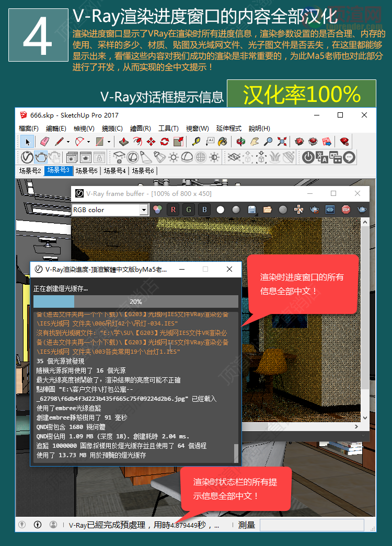Toggle the red channel R button

point(173,210)
